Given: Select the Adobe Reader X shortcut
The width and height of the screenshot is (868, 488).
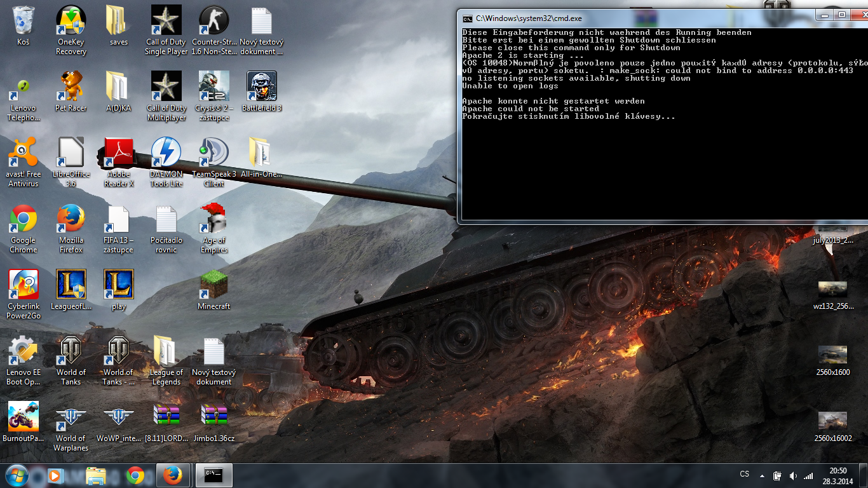Looking at the screenshot, I should pos(119,163).
